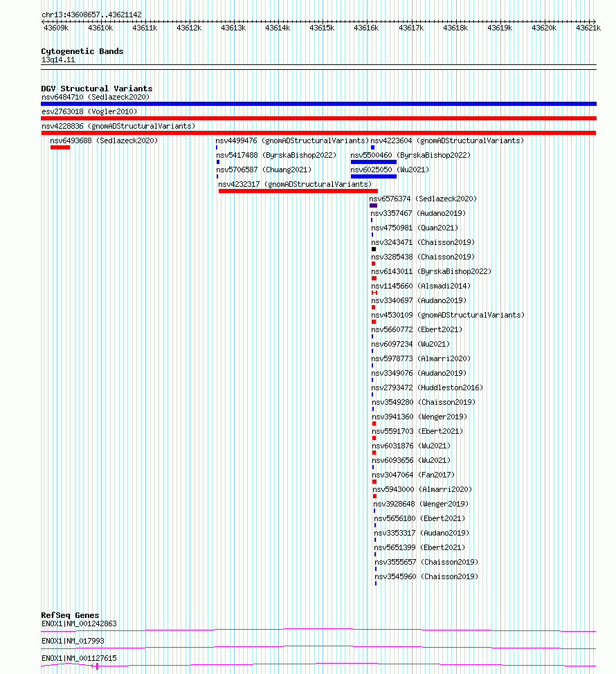
Task: Click the nsv5656180 (Ebert2021) label
Action: (x=419, y=519)
